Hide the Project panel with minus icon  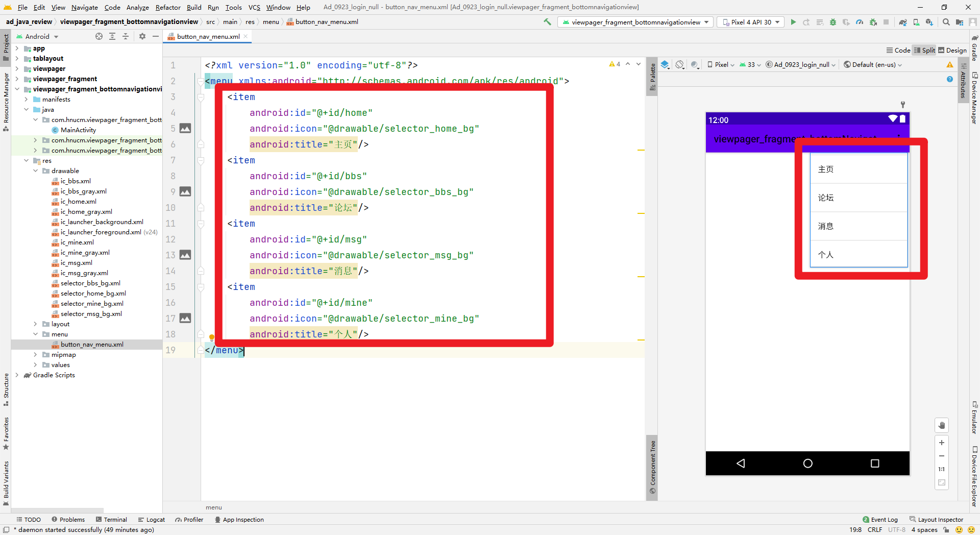tap(156, 36)
